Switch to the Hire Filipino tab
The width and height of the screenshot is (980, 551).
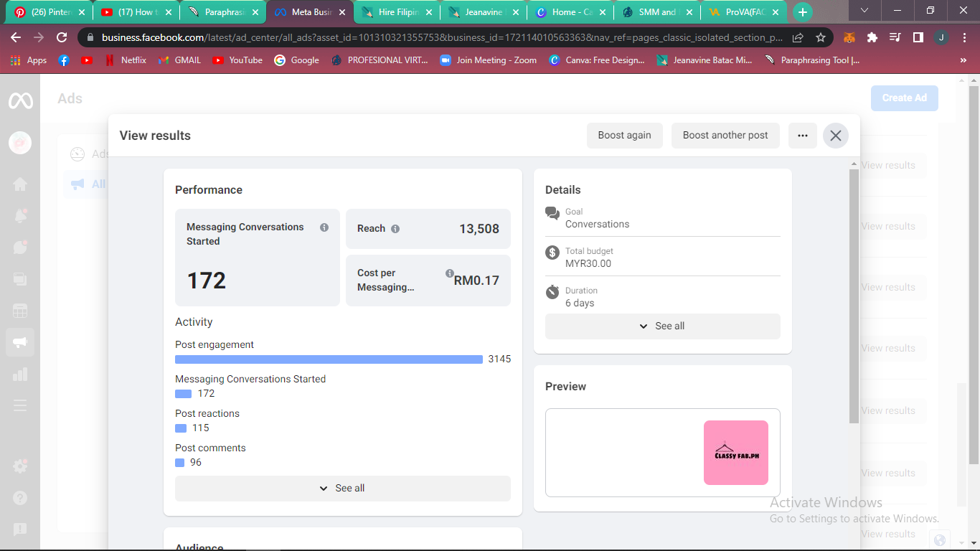click(397, 12)
